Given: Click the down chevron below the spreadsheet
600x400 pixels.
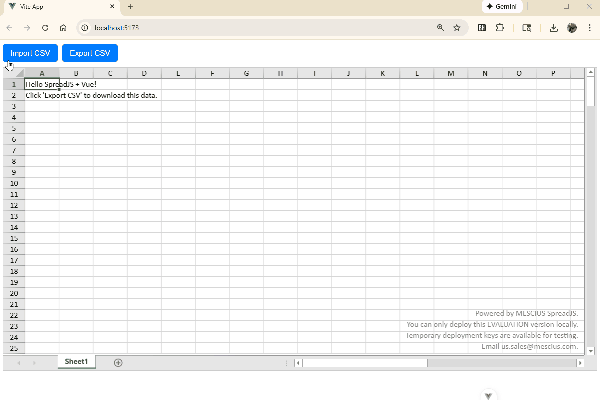Looking at the screenshot, I should coord(488,396).
